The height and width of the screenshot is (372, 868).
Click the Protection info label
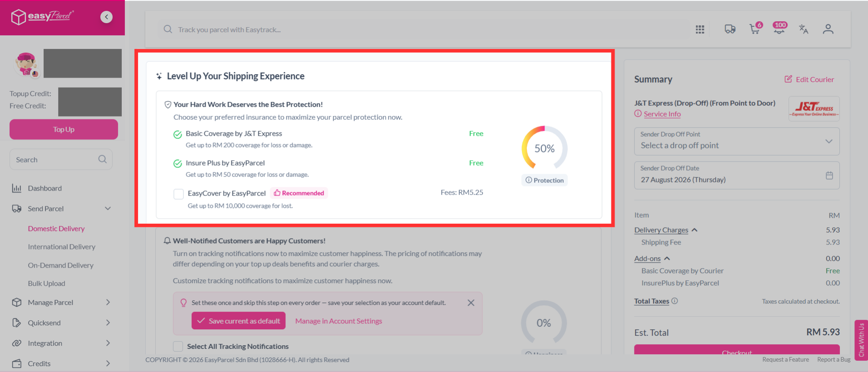point(545,180)
